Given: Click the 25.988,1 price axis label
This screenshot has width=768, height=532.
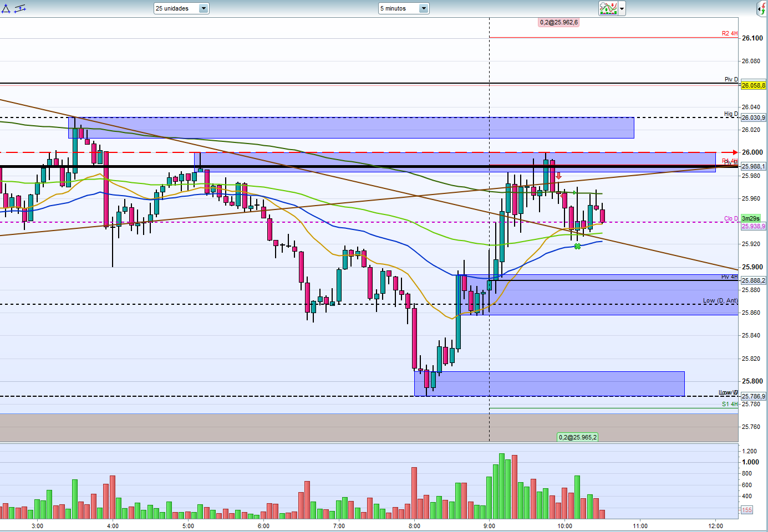Looking at the screenshot, I should click(x=754, y=166).
